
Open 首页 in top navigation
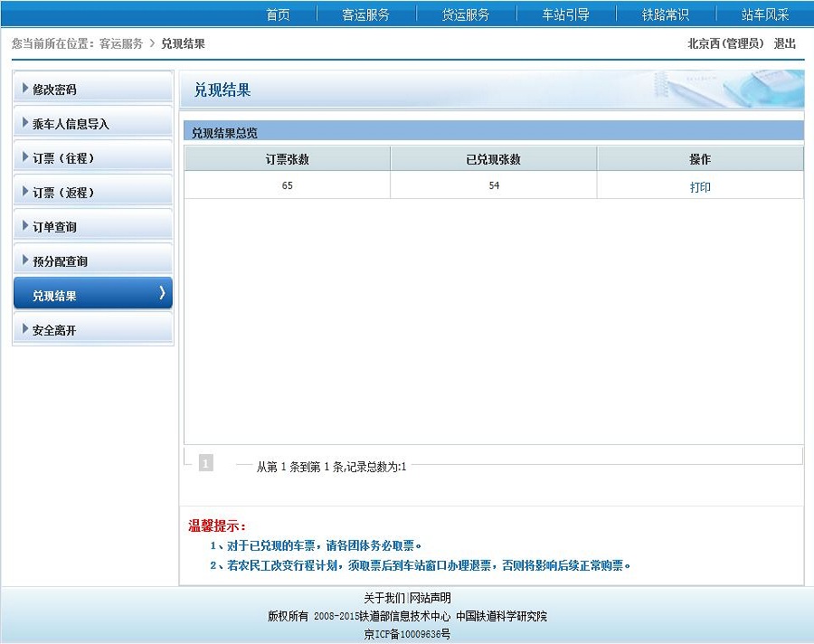(278, 14)
